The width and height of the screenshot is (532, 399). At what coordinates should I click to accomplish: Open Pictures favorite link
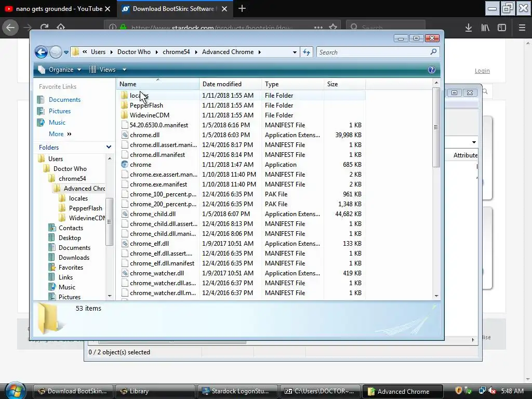point(60,111)
